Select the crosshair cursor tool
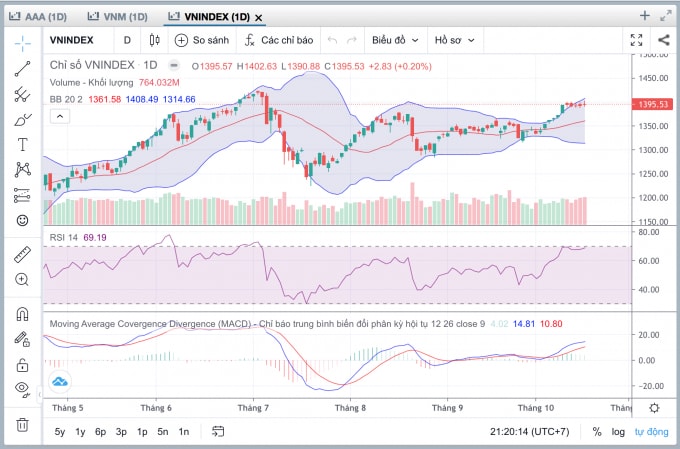This screenshot has width=680, height=449. click(x=23, y=43)
